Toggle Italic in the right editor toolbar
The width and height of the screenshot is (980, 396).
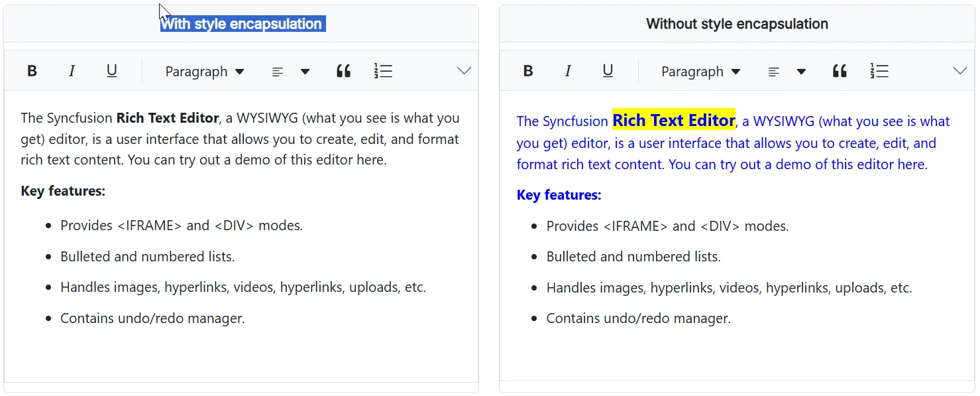568,71
